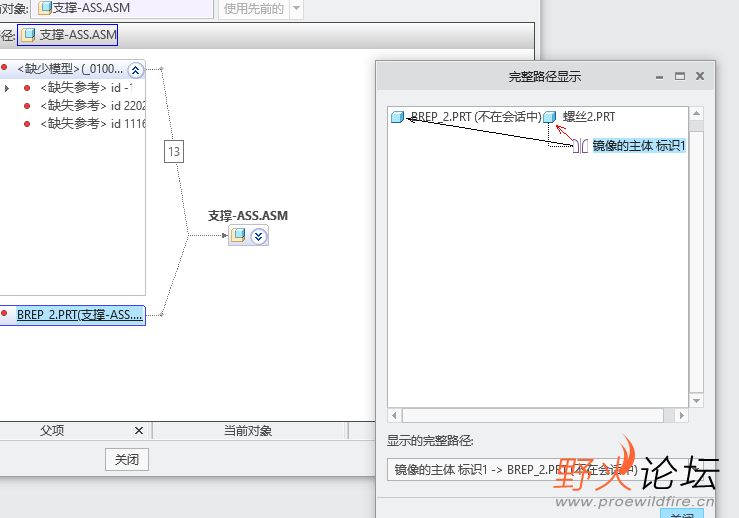Screen dimensions: 739x518
Task: Click the red dot beside BREP_2.PRT link
Action: coord(4,313)
